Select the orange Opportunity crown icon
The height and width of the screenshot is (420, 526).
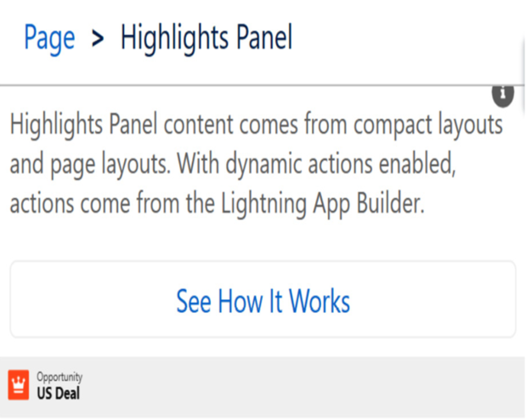(19, 385)
